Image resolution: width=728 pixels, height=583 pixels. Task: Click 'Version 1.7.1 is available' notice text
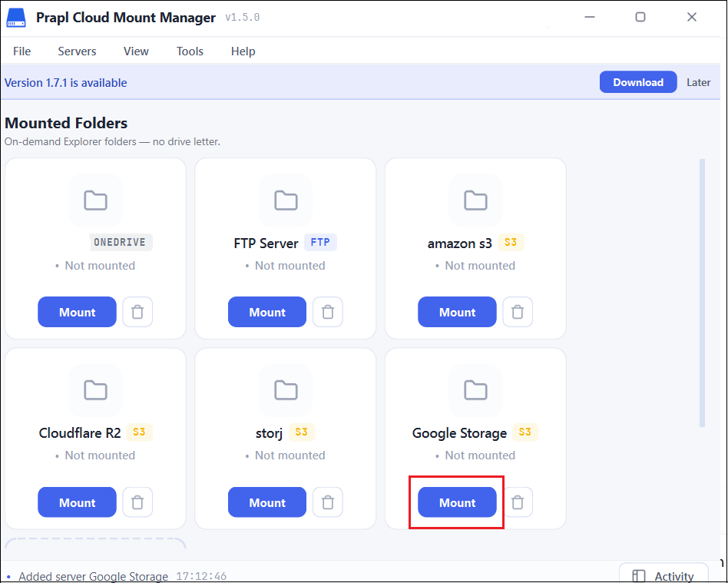tap(65, 83)
